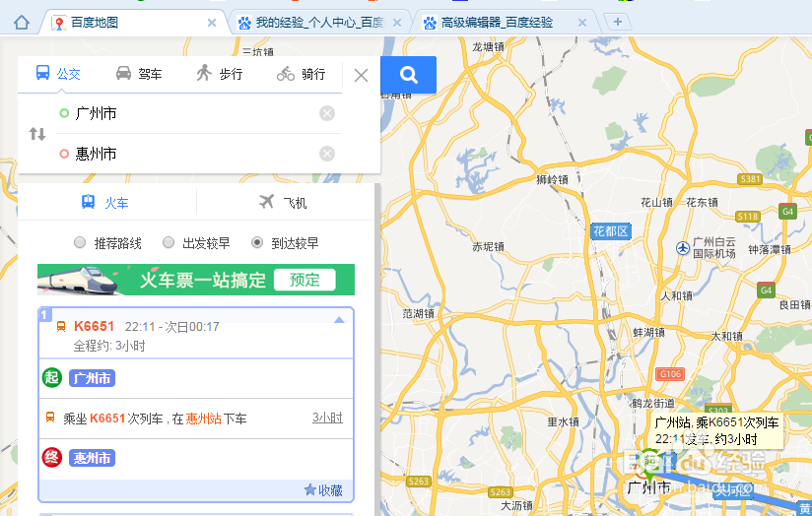Click the 大沥镇 town label
Image resolution: width=812 pixels, height=516 pixels.
click(x=516, y=505)
